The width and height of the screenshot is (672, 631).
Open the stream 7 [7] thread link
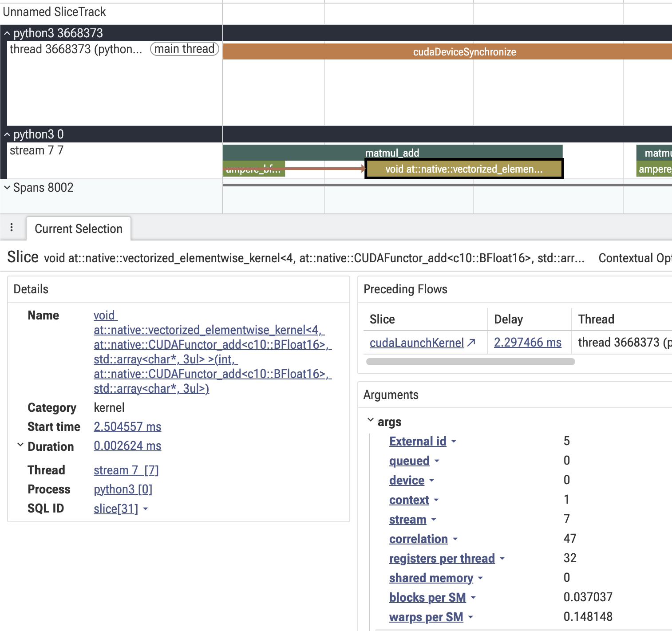126,470
